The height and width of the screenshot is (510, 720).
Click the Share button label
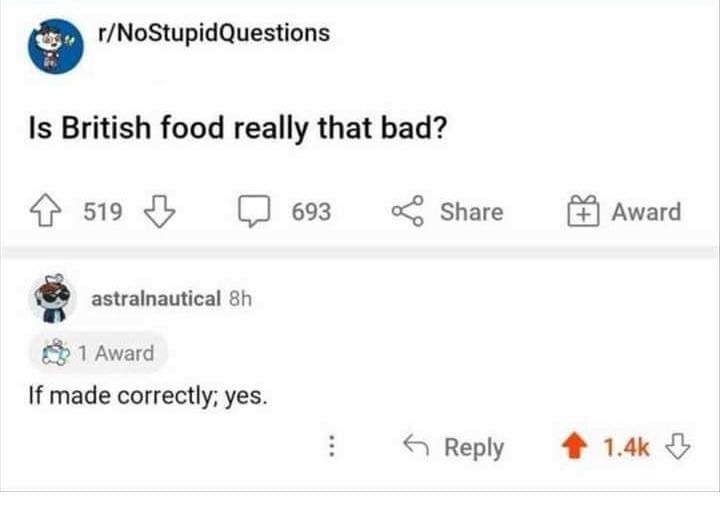click(471, 212)
